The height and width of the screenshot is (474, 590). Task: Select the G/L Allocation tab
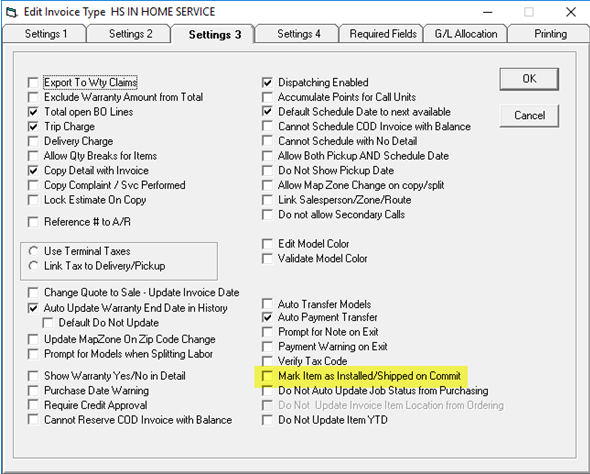[466, 34]
